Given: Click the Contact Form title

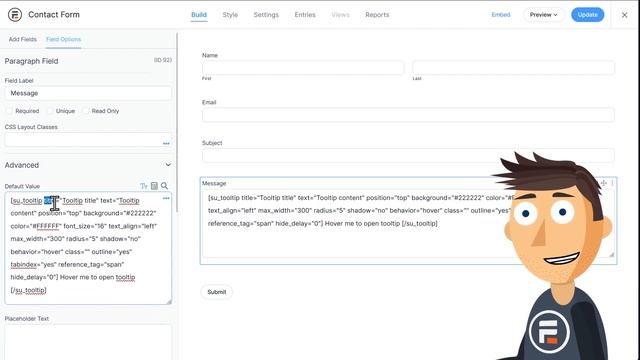Looking at the screenshot, I should pyautogui.click(x=54, y=15).
